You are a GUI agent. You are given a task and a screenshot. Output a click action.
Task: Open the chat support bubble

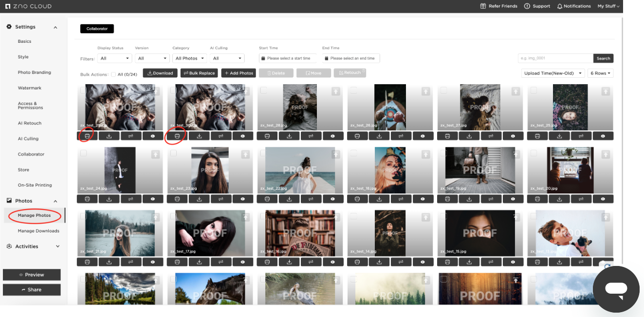point(616,289)
